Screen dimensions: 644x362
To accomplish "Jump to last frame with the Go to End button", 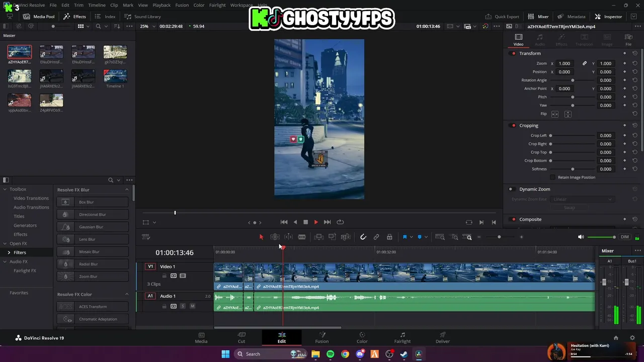I will (327, 222).
